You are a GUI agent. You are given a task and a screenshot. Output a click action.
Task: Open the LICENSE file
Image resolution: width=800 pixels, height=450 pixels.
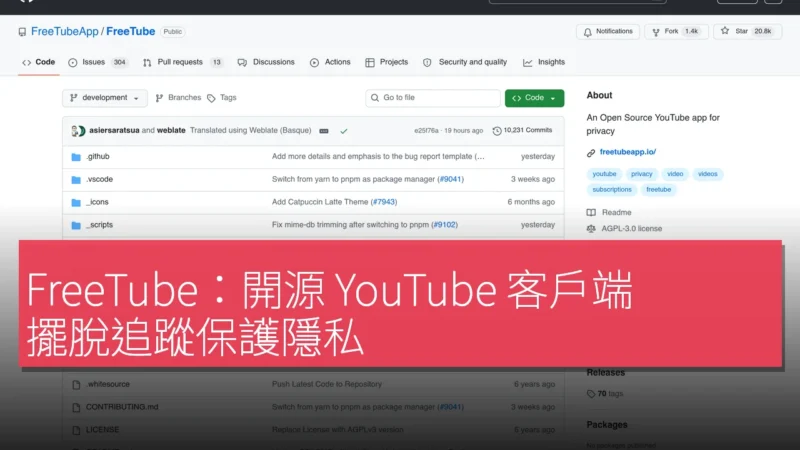tap(102, 430)
